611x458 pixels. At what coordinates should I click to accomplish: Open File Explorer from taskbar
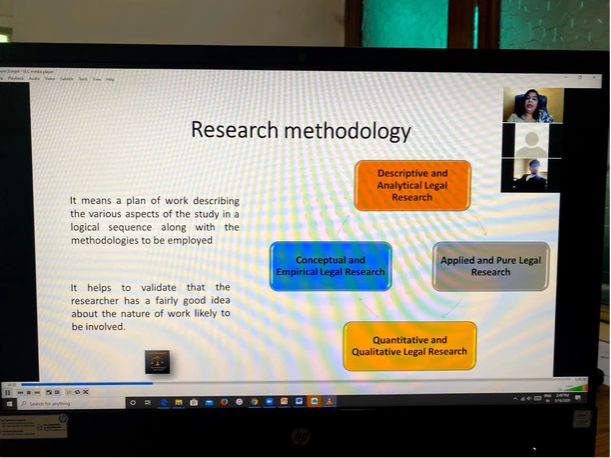[179, 402]
